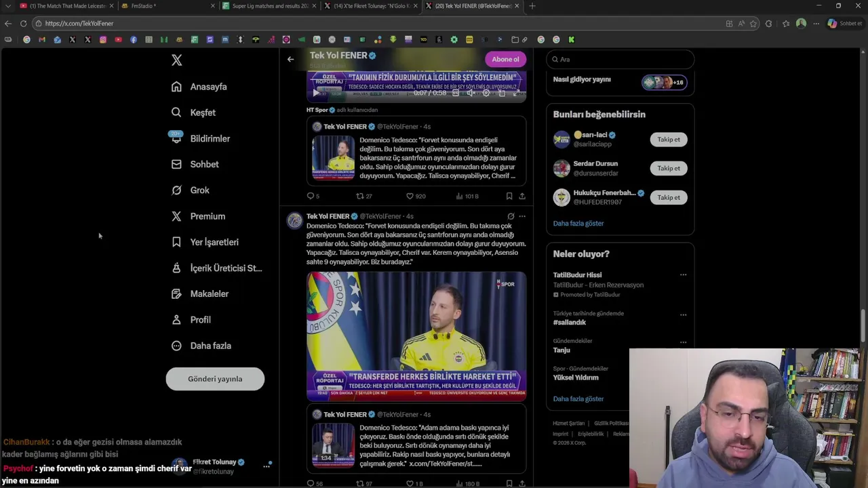This screenshot has width=868, height=488.
Task: Open Sohbet messages
Action: (195, 164)
